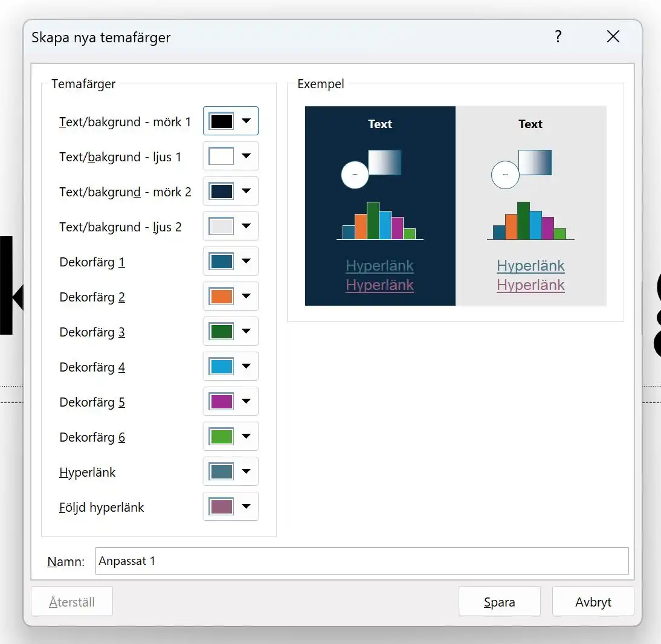Open dropdown arrow for Text/bakgrund - mörk 1
Image resolution: width=661 pixels, height=644 pixels.
pyautogui.click(x=246, y=121)
